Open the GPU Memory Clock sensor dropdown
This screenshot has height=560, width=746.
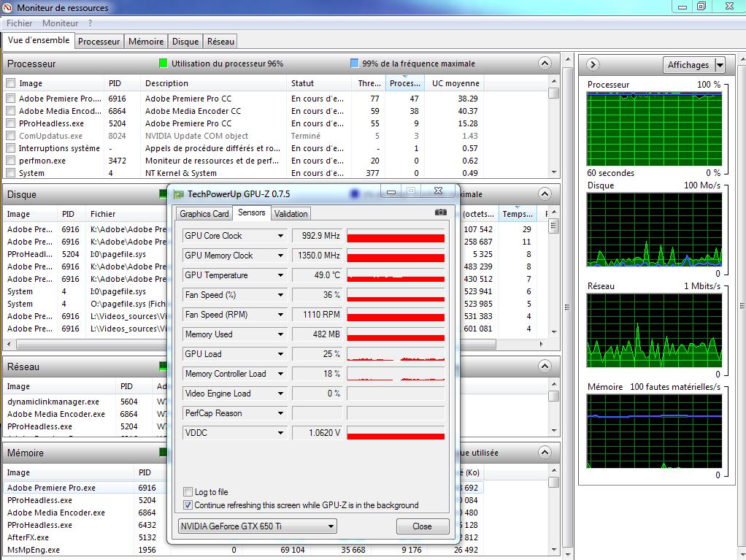click(x=281, y=256)
